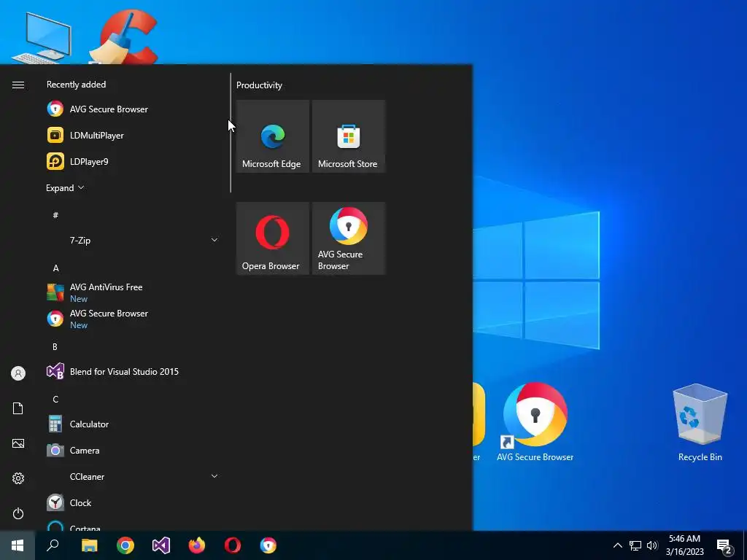Open the volume speaker tray icon
Image resolution: width=747 pixels, height=560 pixels.
click(x=652, y=545)
